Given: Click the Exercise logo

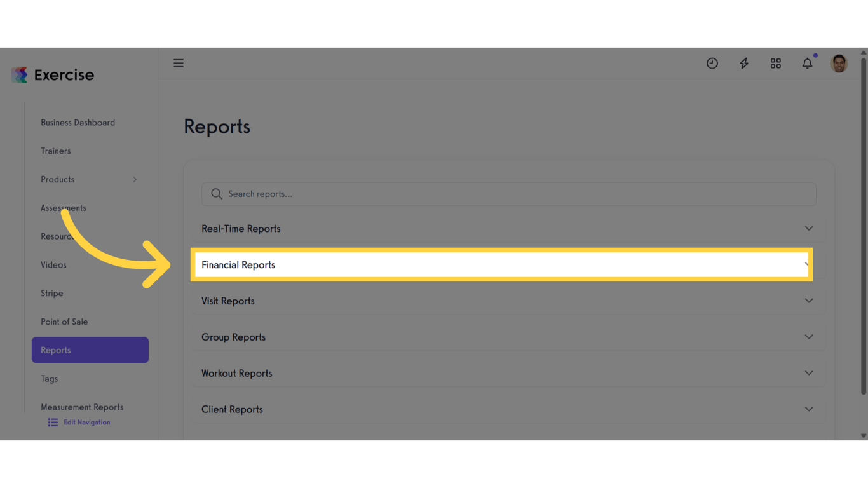Looking at the screenshot, I should pos(53,74).
